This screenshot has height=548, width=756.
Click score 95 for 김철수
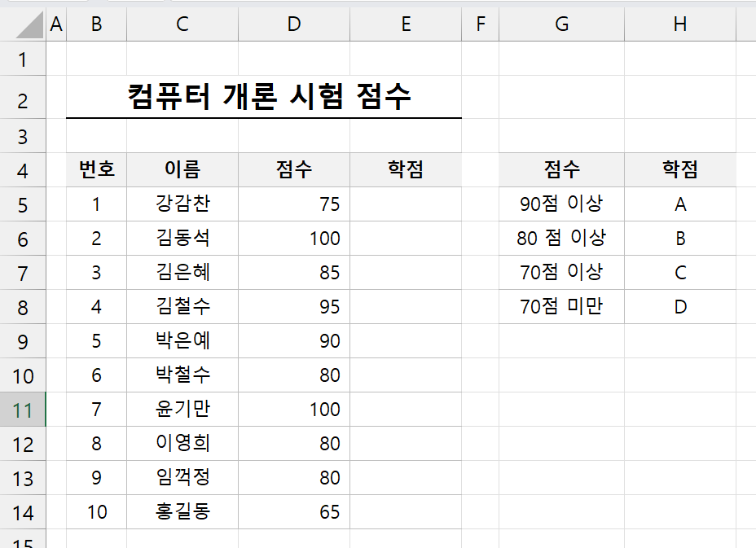(294, 306)
